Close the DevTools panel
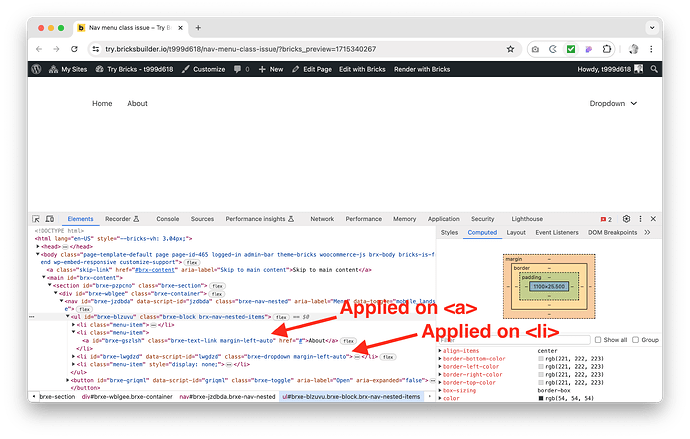The width and height of the screenshot is (690, 439). [653, 219]
